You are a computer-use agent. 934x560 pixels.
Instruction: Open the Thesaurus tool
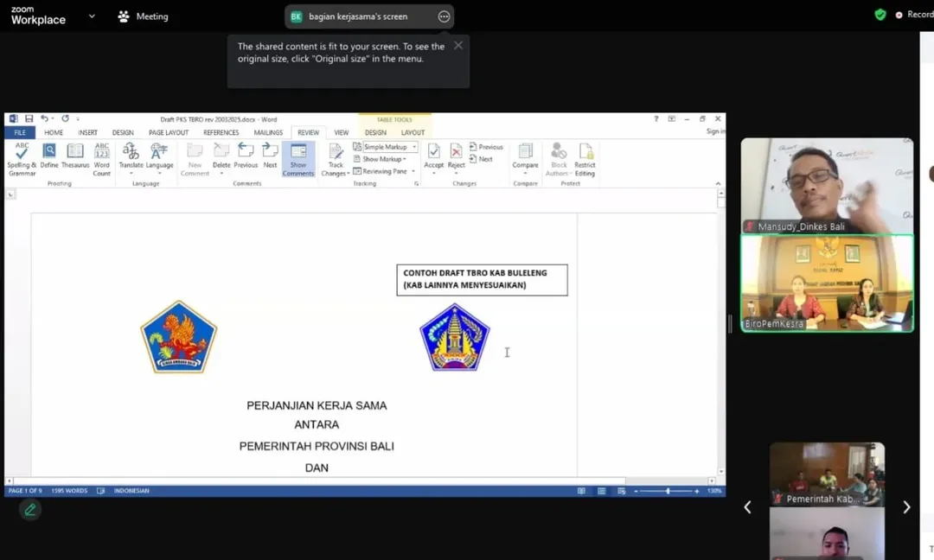[75, 157]
